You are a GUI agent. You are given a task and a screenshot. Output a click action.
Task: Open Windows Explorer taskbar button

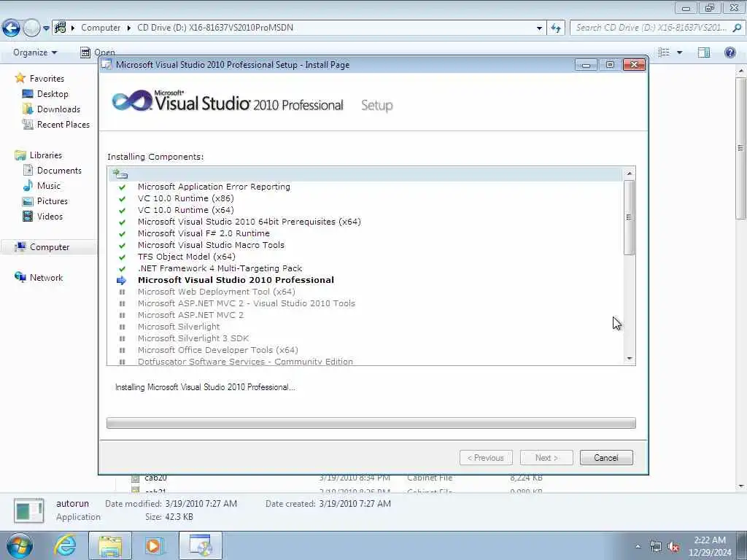point(110,545)
